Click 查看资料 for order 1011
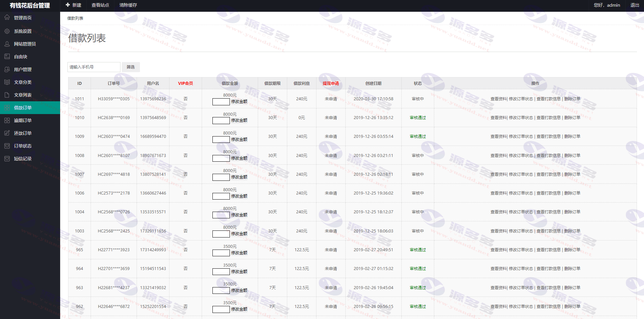The image size is (644, 319). click(499, 99)
